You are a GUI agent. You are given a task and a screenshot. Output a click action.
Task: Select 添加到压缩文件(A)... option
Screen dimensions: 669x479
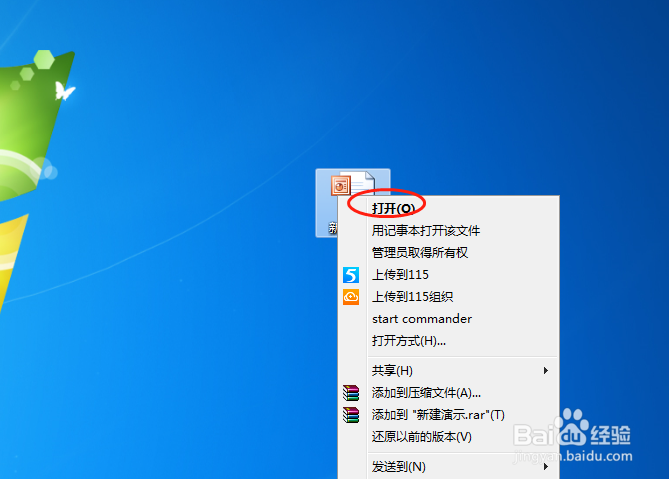click(448, 393)
